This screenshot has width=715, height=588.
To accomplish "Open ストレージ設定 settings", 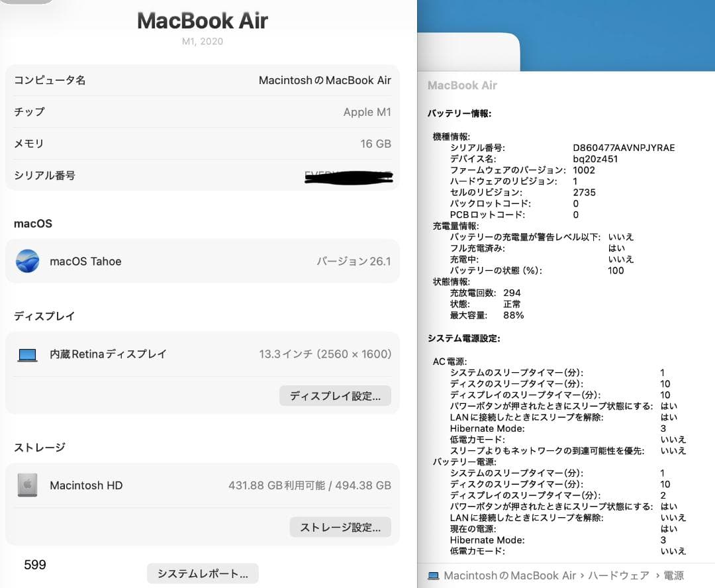I will click(341, 527).
